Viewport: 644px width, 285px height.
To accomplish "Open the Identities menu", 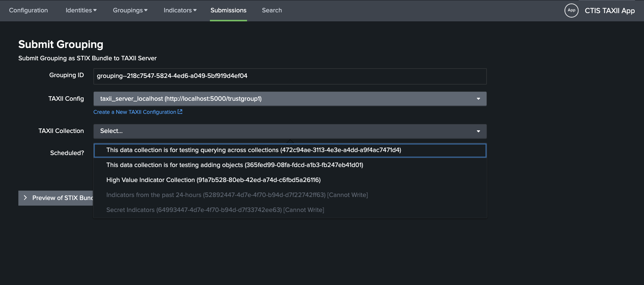I will [81, 10].
